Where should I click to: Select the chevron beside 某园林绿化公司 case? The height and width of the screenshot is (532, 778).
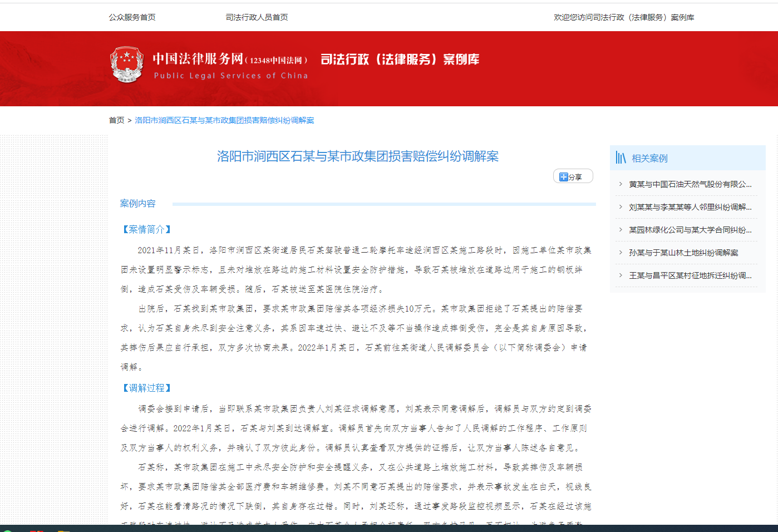(621, 230)
